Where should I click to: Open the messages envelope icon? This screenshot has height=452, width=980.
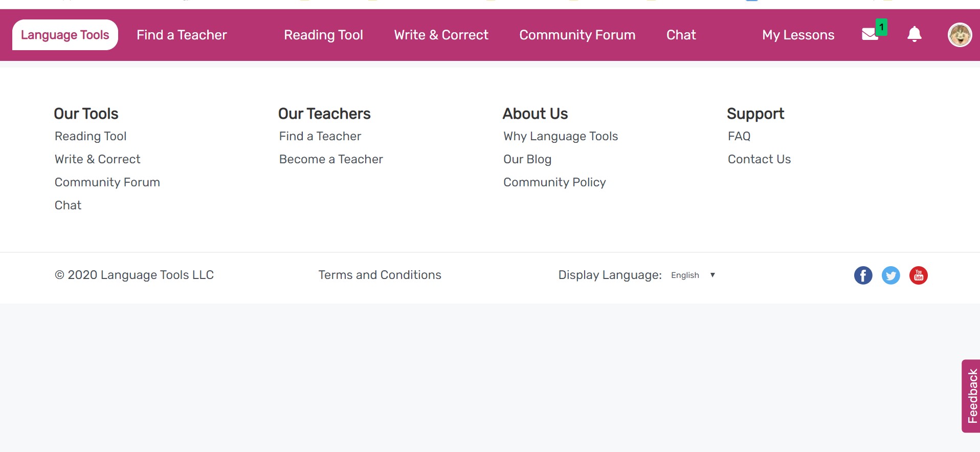click(870, 34)
